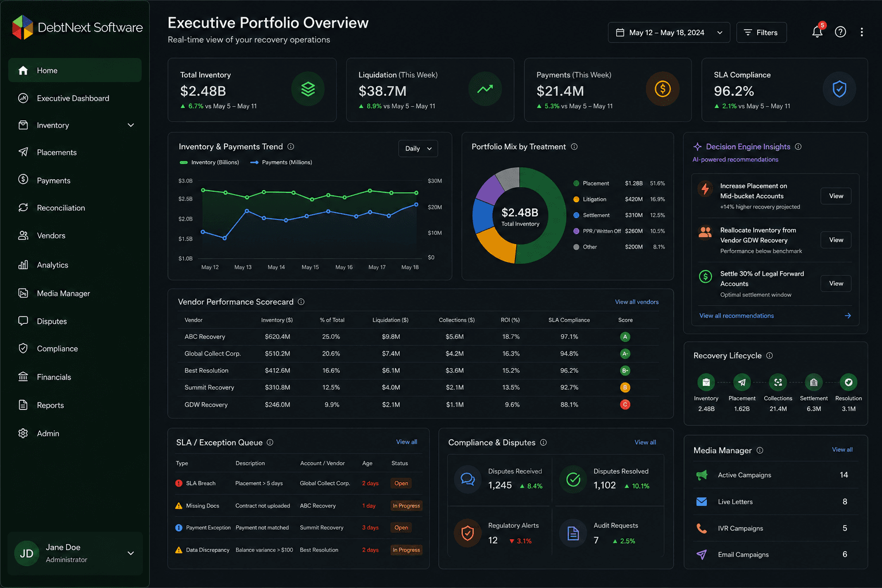Show info for Vendor Performance Scorecard
This screenshot has width=882, height=588.
[x=301, y=301]
